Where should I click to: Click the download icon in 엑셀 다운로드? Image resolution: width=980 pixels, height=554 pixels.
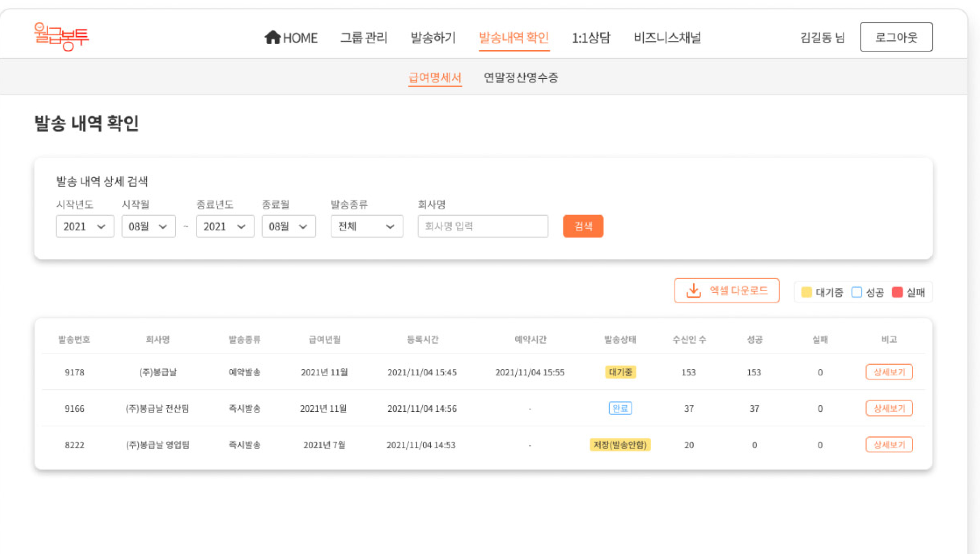tap(694, 291)
